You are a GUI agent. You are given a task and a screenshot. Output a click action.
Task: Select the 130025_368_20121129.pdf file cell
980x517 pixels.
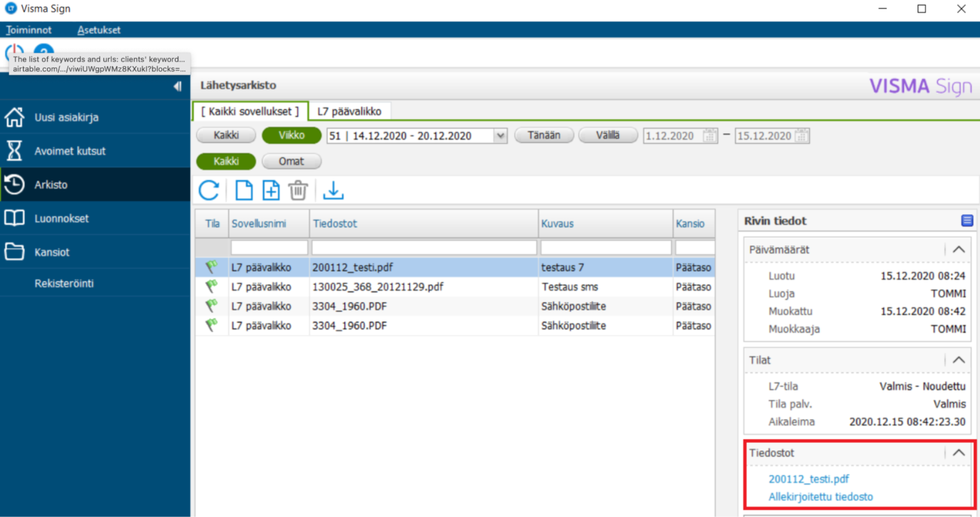coord(424,287)
